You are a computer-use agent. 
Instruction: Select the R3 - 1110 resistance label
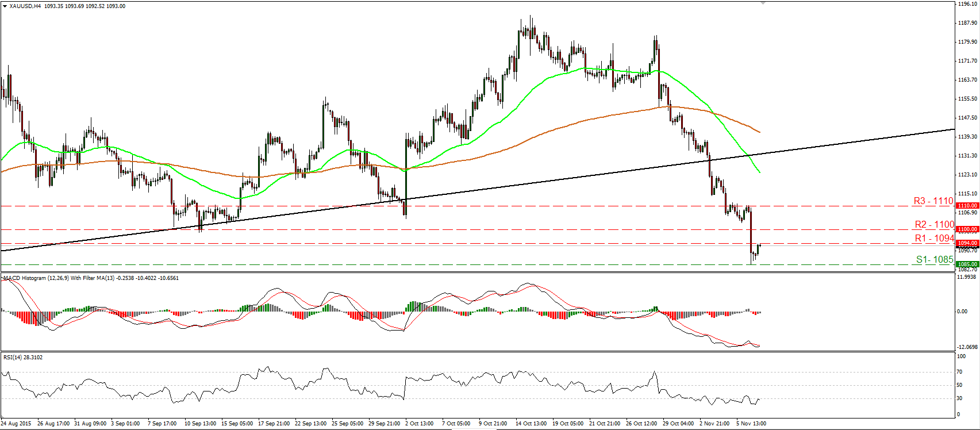point(933,201)
